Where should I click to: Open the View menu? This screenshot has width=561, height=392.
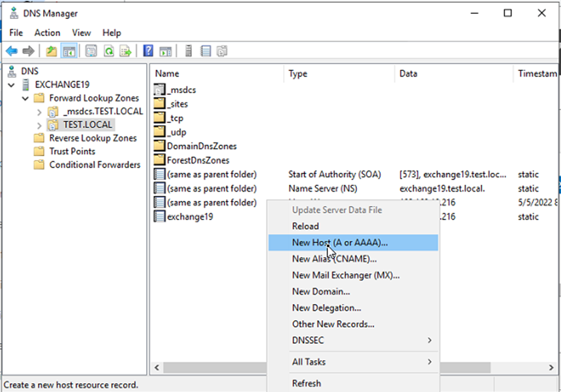coord(81,33)
